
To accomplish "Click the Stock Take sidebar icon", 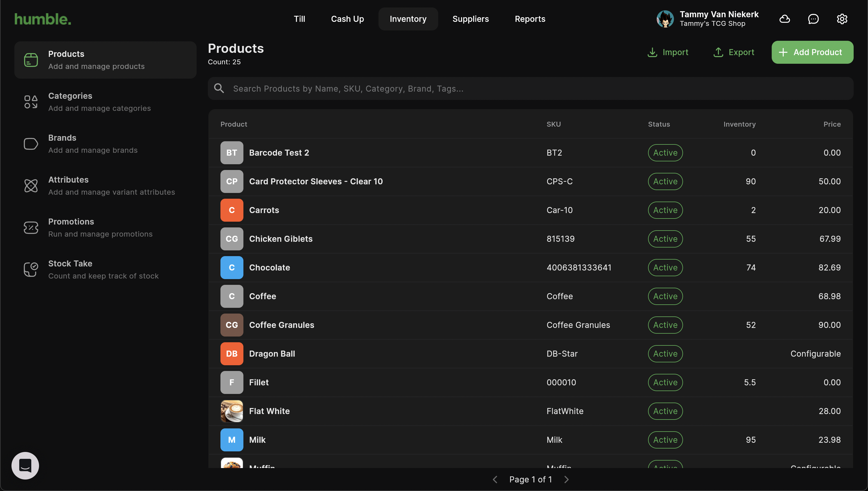I will [x=31, y=269].
